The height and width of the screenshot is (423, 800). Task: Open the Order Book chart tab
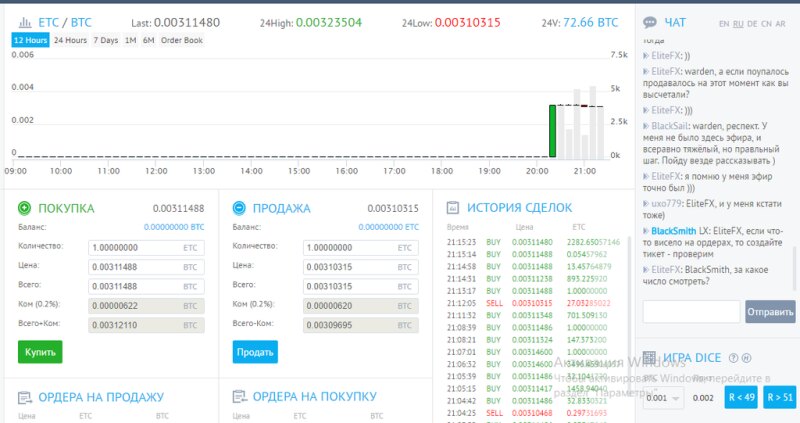point(181,40)
